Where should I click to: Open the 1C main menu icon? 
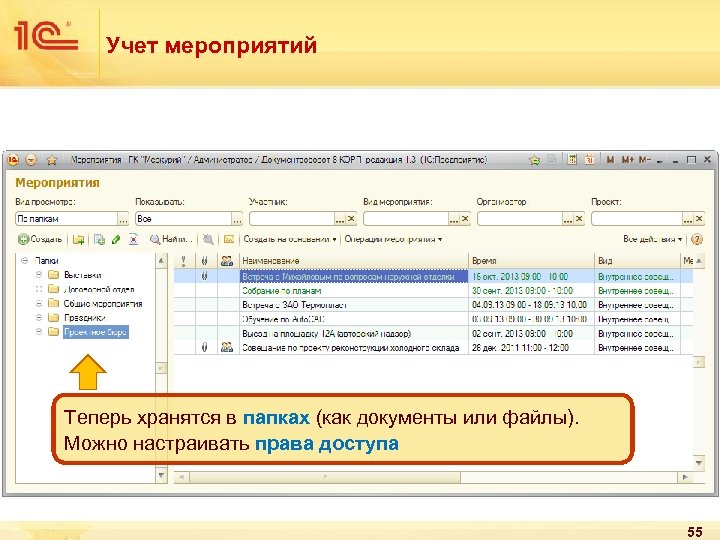[13, 160]
